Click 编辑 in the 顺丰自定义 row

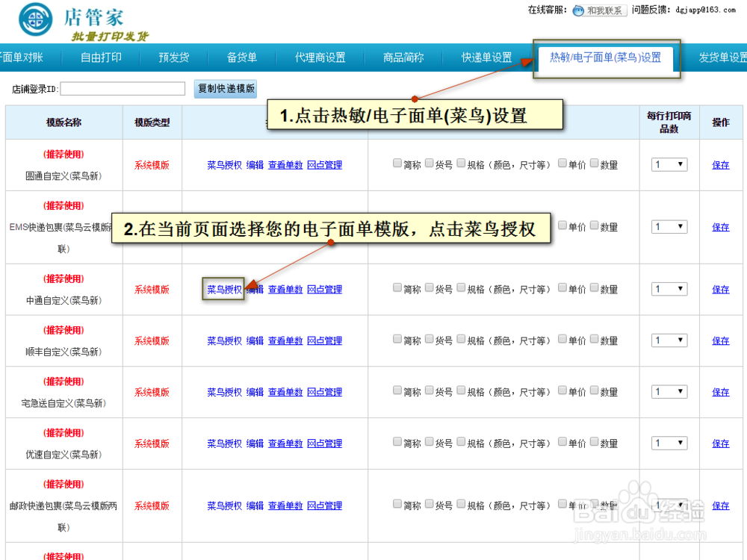[x=255, y=340]
